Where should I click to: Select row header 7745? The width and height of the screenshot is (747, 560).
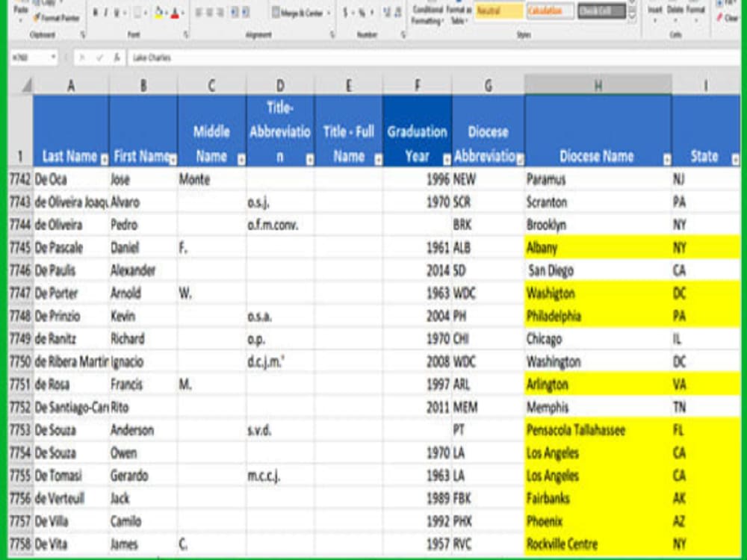click(20, 248)
